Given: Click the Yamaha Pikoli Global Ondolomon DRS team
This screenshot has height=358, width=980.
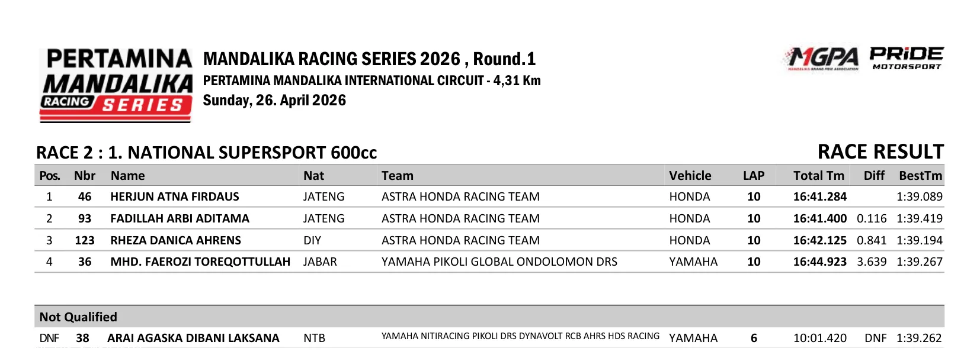Looking at the screenshot, I should 499,262.
